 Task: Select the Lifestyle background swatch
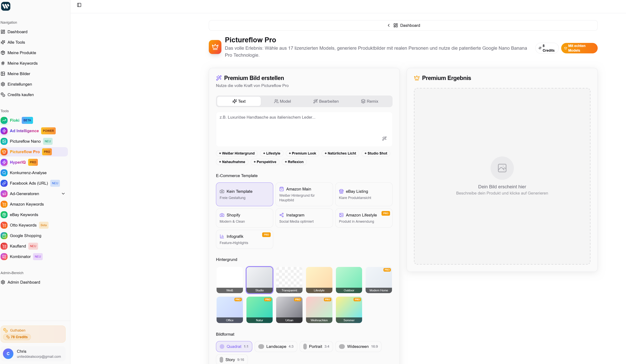(x=319, y=280)
